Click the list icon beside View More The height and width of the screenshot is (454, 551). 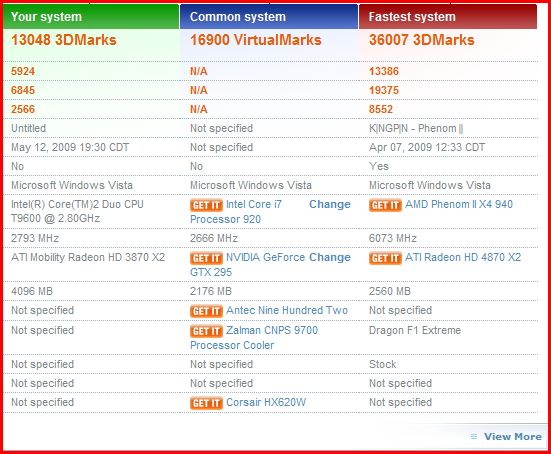[474, 436]
